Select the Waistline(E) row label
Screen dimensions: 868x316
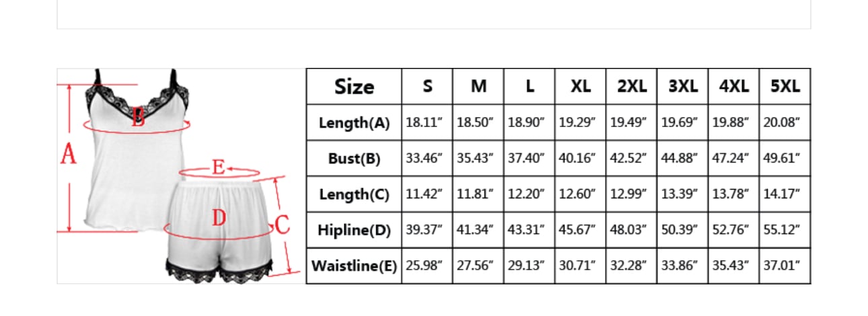(354, 266)
